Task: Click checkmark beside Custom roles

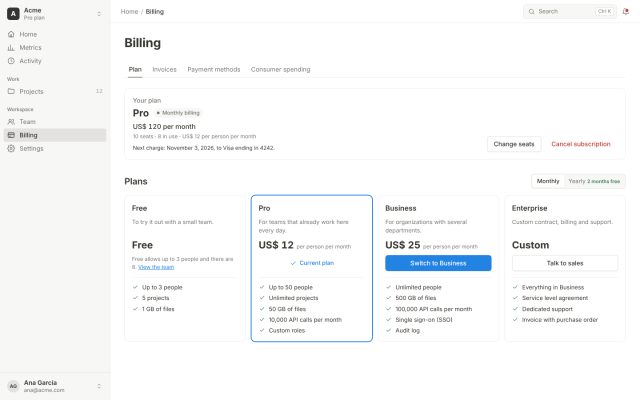Action: click(262, 331)
